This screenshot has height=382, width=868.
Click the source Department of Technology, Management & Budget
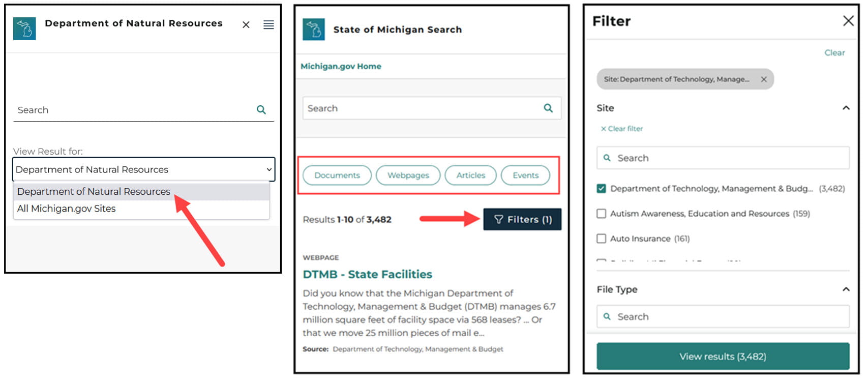pos(418,349)
